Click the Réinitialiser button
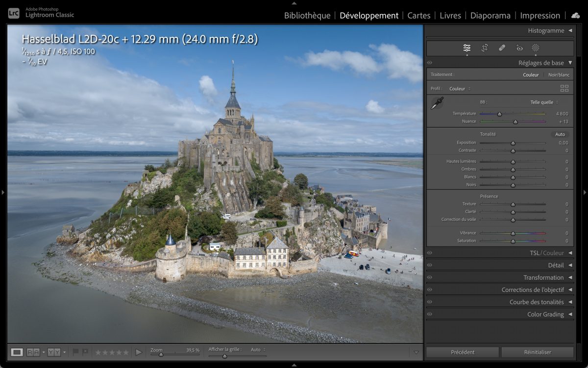The height and width of the screenshot is (368, 588). pyautogui.click(x=537, y=352)
